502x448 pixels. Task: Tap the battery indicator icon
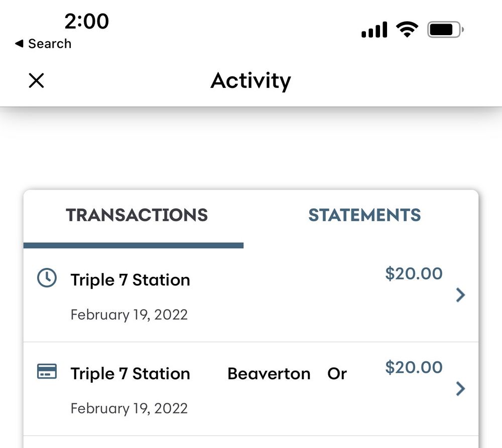click(445, 30)
